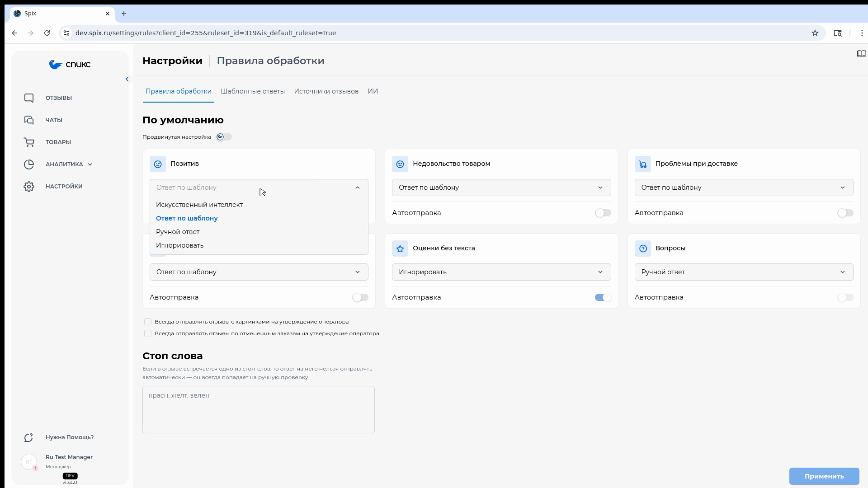Collapse the sidebar with the arrow icon
This screenshot has height=488, width=868.
click(x=127, y=79)
